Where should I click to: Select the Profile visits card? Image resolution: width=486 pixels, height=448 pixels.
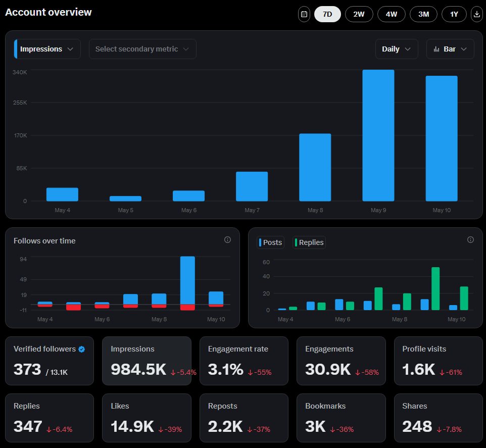pyautogui.click(x=439, y=361)
